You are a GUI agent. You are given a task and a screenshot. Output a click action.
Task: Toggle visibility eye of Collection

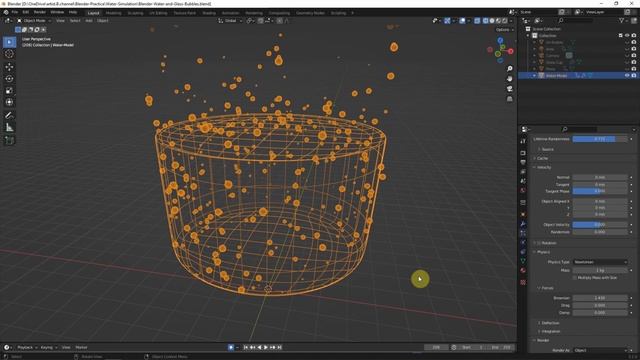[627, 36]
